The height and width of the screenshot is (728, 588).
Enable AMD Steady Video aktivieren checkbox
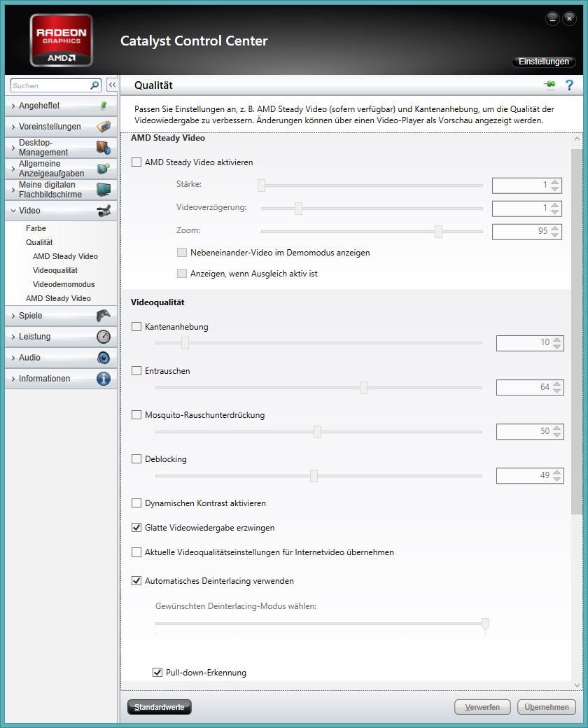136,162
